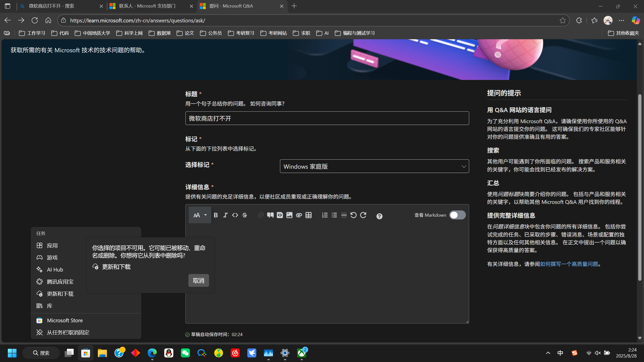The image size is (644, 362).
Task: Open Edge tab actions menu
Action: [8, 6]
